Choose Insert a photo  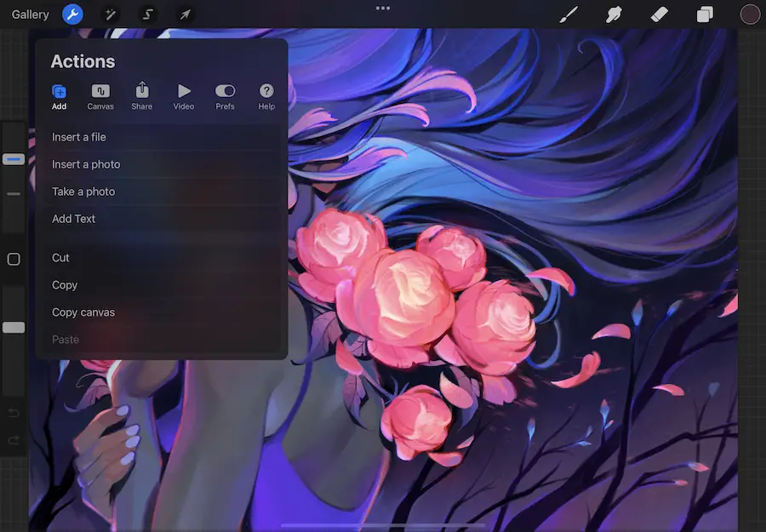[161, 164]
